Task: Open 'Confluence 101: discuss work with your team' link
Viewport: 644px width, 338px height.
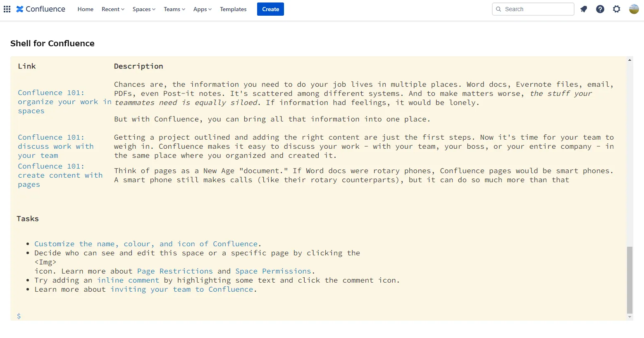Action: tap(55, 146)
